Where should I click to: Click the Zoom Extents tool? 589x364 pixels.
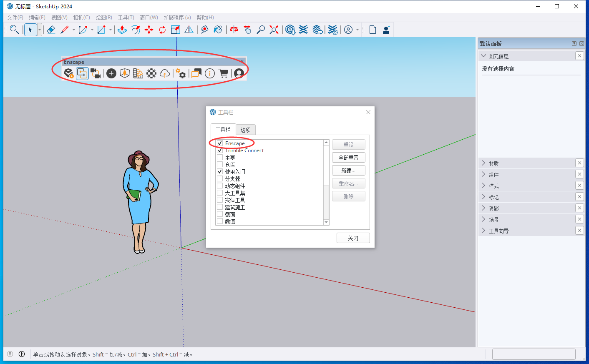tap(274, 30)
